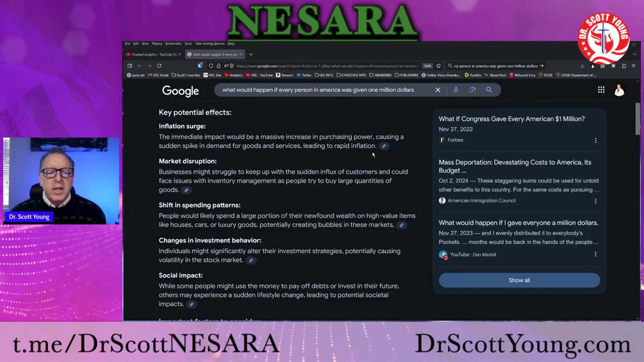The width and height of the screenshot is (644, 362).
Task: Open the Firefox sidebar toggle icon
Action: click(129, 66)
